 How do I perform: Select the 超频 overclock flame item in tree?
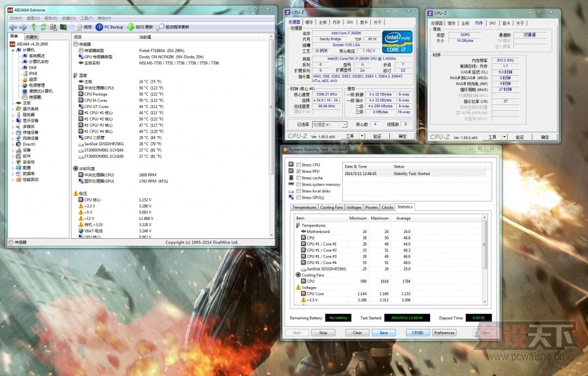[30, 79]
